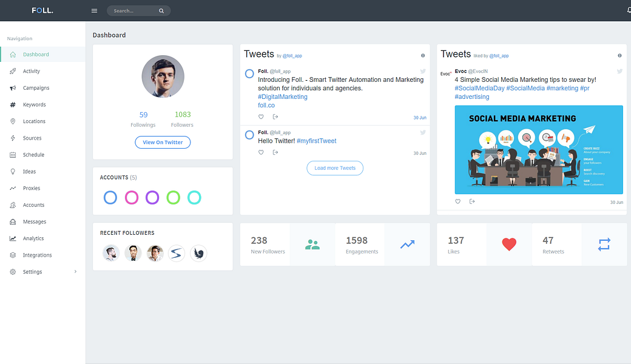Open the S-logo follower avatar
631x364 pixels.
[177, 253]
